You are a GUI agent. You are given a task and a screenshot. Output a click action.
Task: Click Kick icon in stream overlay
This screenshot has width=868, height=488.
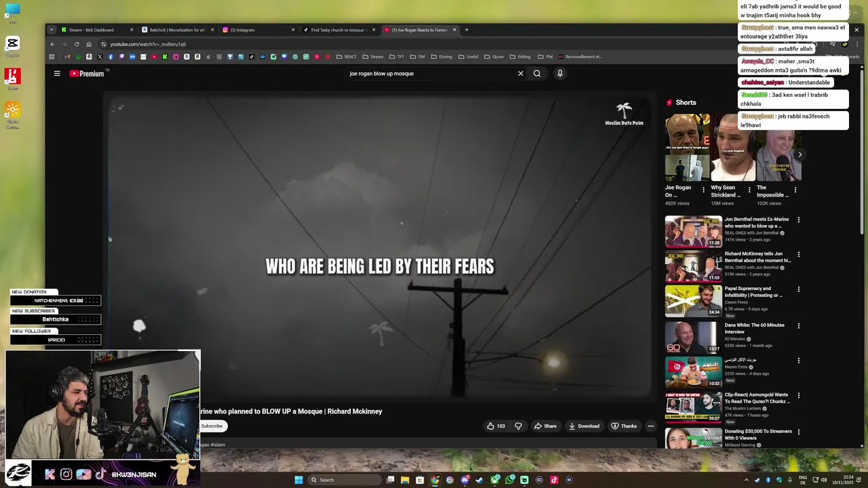pos(50,474)
